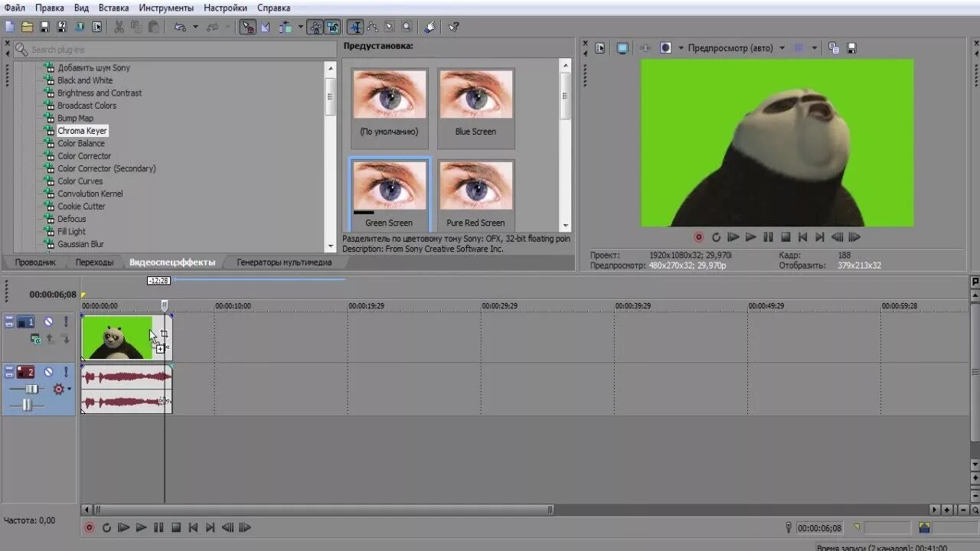Click the timeline record button at bottom
Viewport: 980px width, 551px height.
(x=89, y=527)
